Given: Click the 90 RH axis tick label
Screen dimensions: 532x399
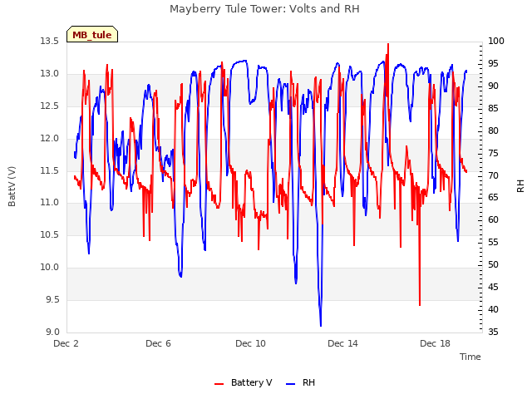Looking at the screenshot, I should (493, 86).
